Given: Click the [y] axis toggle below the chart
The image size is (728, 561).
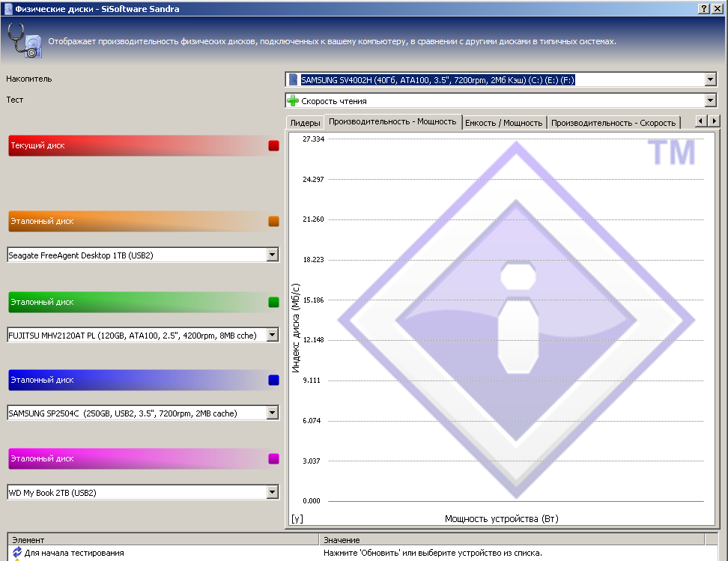Looking at the screenshot, I should click(x=297, y=519).
